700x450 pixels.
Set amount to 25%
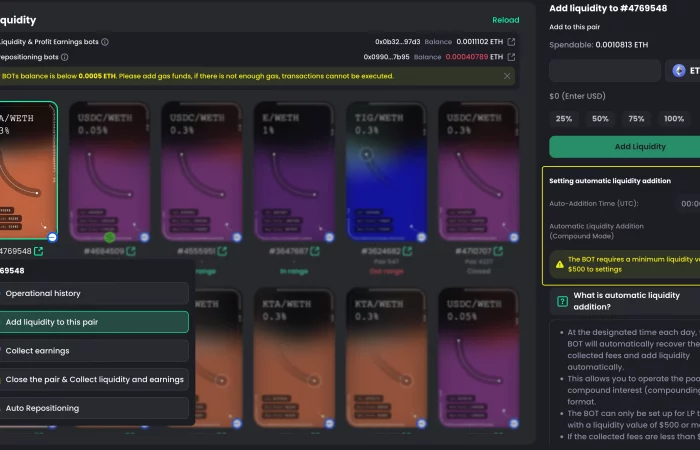564,119
